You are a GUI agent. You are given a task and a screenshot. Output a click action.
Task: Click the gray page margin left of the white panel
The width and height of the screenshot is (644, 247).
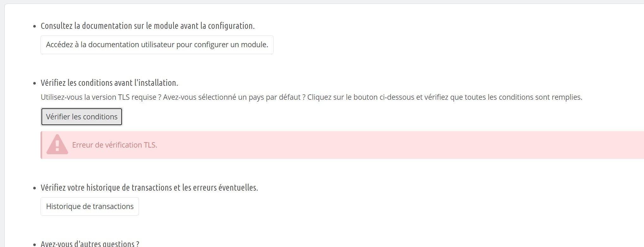click(x=2, y=127)
